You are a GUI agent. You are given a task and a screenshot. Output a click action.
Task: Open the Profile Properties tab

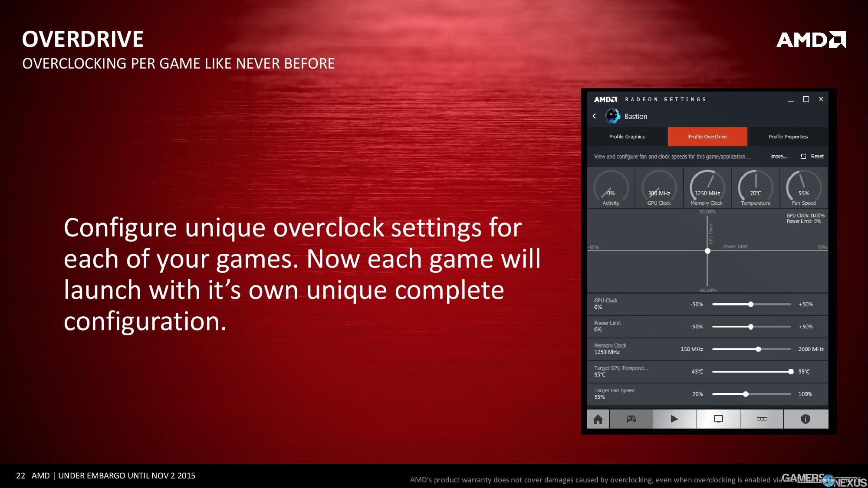[788, 137]
